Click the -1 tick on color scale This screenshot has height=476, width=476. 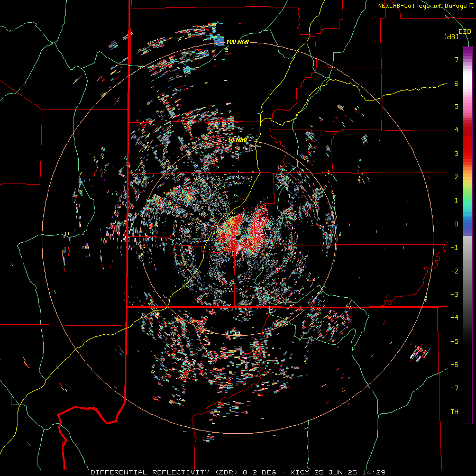(x=454, y=248)
